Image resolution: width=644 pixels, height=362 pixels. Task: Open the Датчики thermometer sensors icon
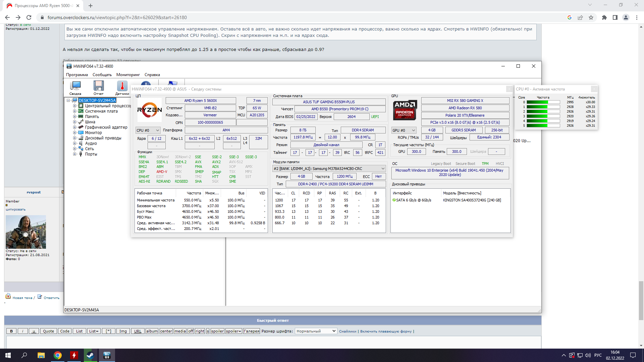pyautogui.click(x=122, y=86)
